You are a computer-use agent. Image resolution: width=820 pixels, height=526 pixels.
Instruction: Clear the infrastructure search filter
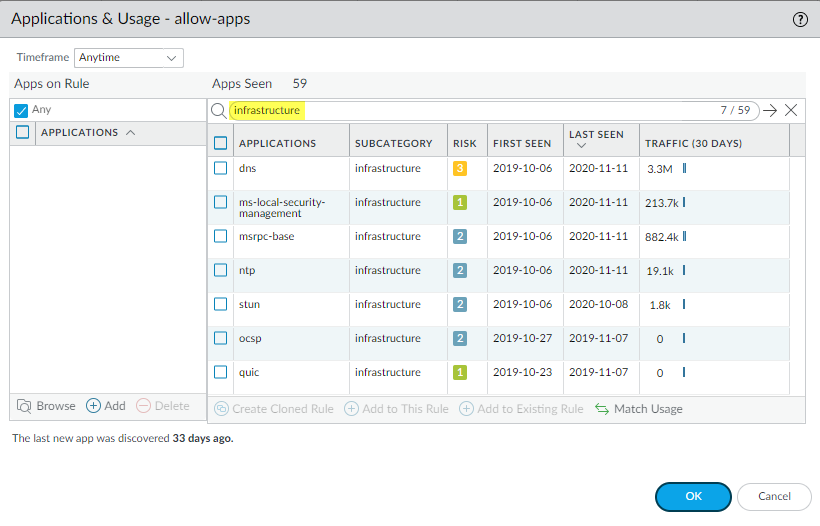point(791,110)
